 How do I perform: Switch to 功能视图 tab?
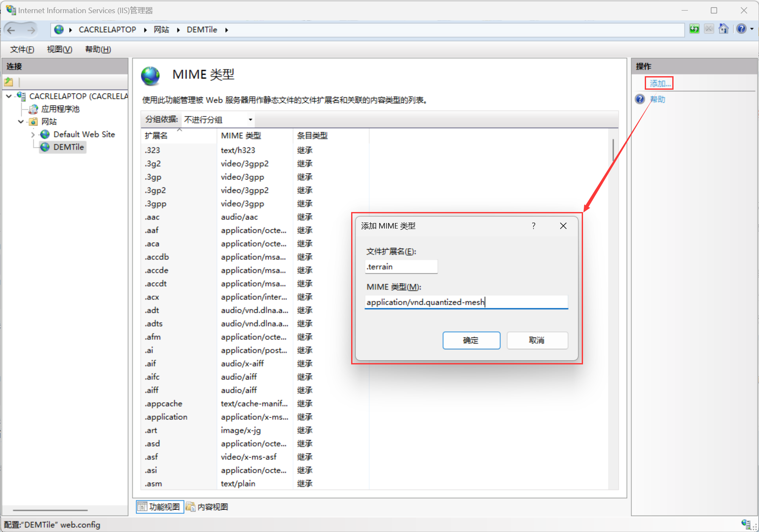[160, 507]
